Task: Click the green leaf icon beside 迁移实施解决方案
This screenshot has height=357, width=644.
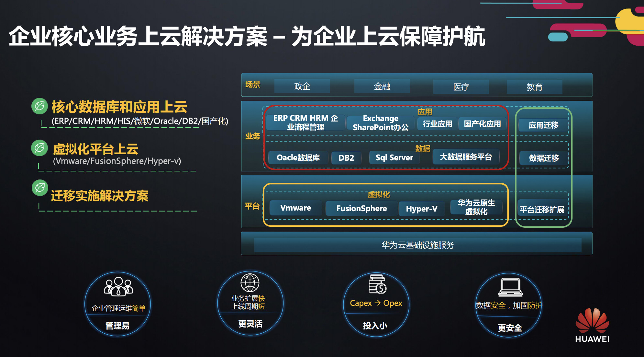Action: click(40, 188)
